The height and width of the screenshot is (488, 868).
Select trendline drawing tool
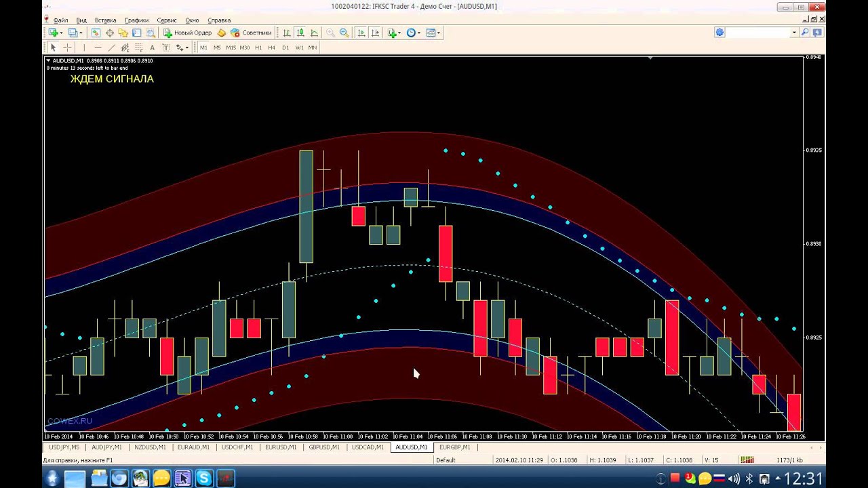click(x=111, y=47)
